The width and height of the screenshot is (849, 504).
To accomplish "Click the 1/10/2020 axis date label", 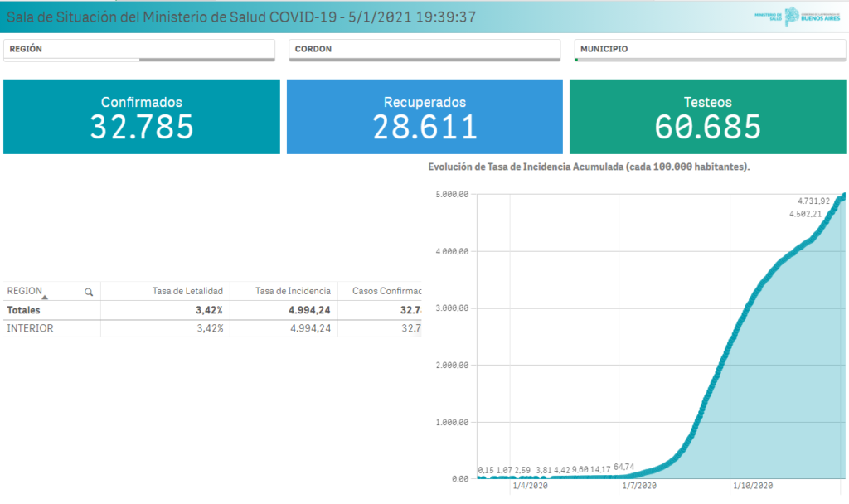I will (x=753, y=486).
